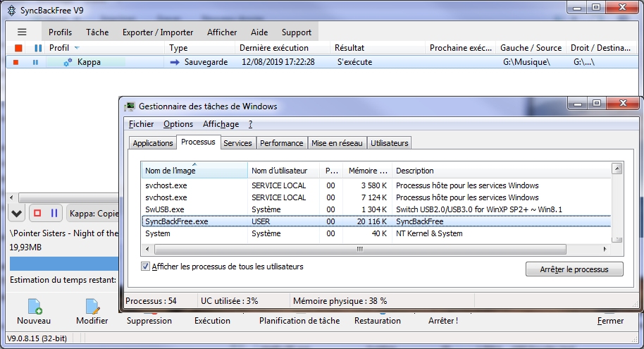Click the blue copy progress bar

[x=64, y=264]
